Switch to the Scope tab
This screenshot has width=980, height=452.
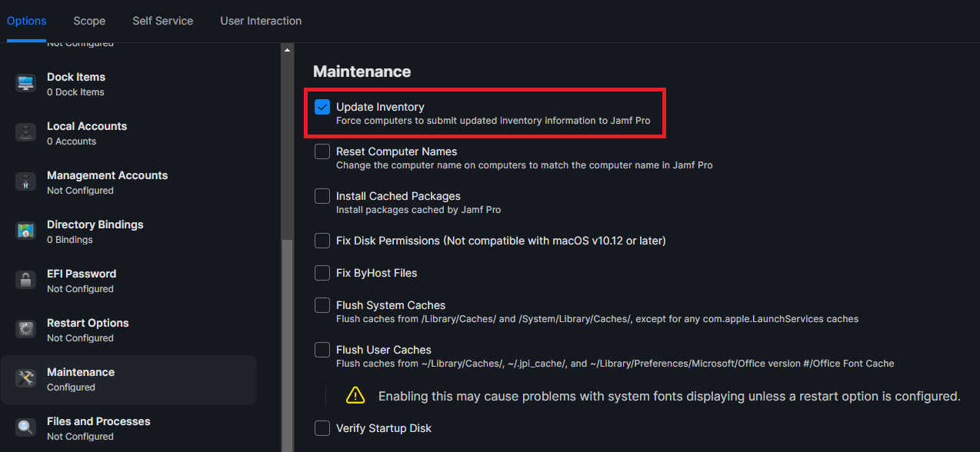pyautogui.click(x=89, y=21)
